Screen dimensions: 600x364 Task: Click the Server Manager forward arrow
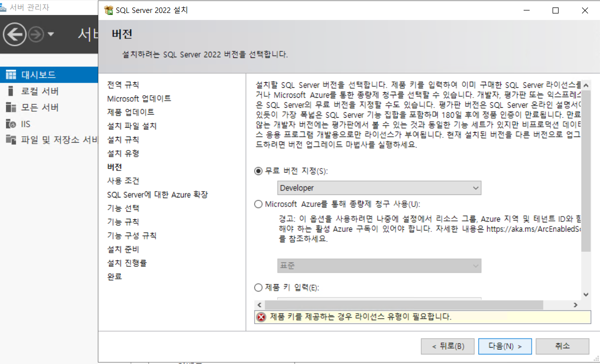(36, 34)
